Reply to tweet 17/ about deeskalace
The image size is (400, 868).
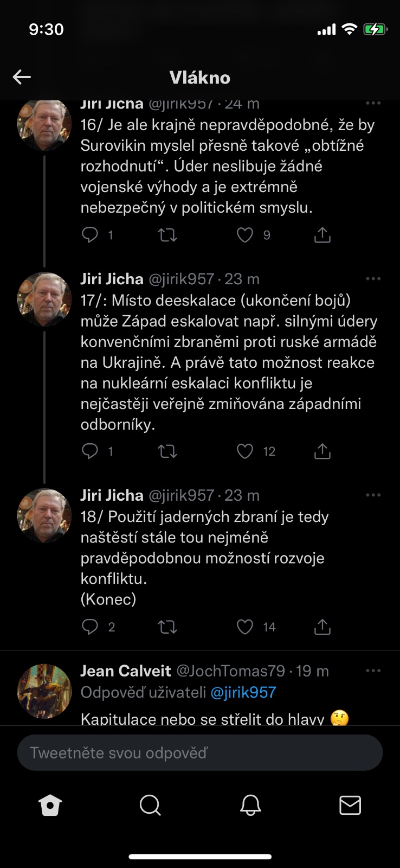point(90,451)
